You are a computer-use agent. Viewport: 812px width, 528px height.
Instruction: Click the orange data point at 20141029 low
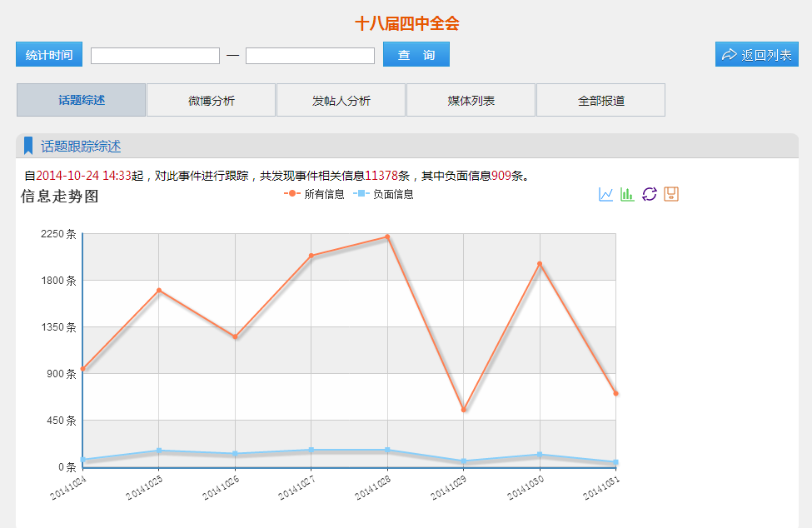tap(463, 410)
